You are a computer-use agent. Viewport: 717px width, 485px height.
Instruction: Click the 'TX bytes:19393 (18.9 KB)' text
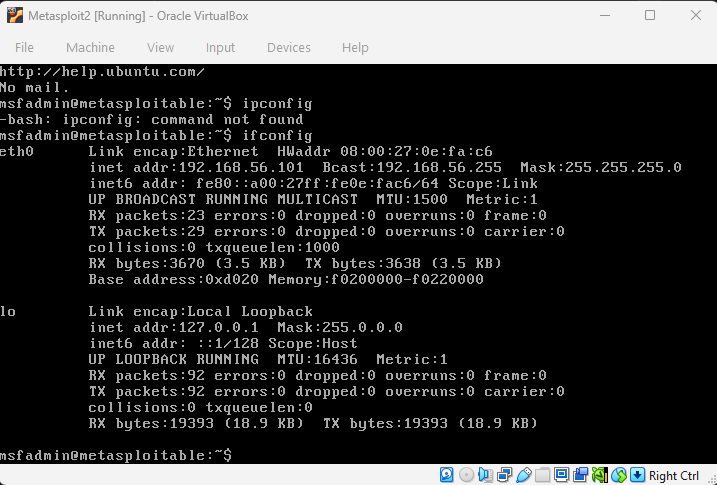click(x=430, y=423)
